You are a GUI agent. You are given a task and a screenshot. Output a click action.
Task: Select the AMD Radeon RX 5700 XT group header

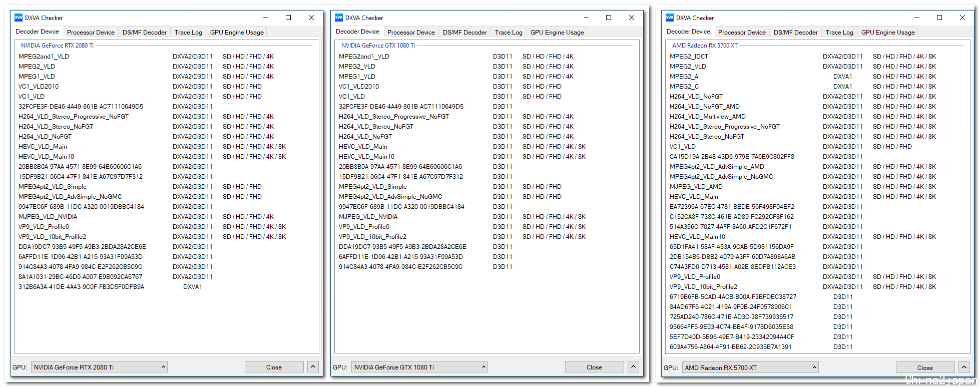[705, 46]
